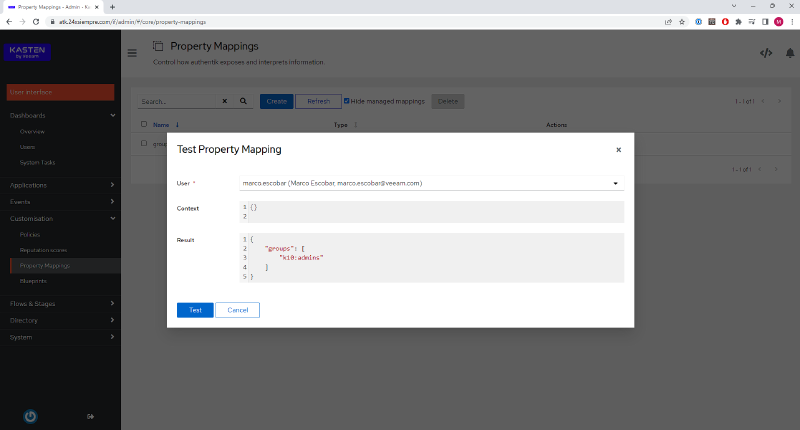Open the API drawer code icon
800x430 pixels.
766,53
